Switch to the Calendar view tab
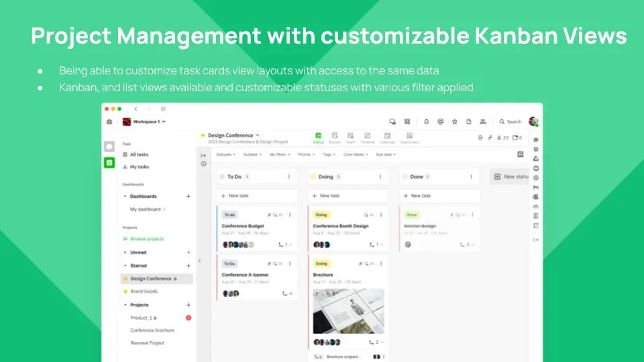644x362 pixels. (387, 138)
